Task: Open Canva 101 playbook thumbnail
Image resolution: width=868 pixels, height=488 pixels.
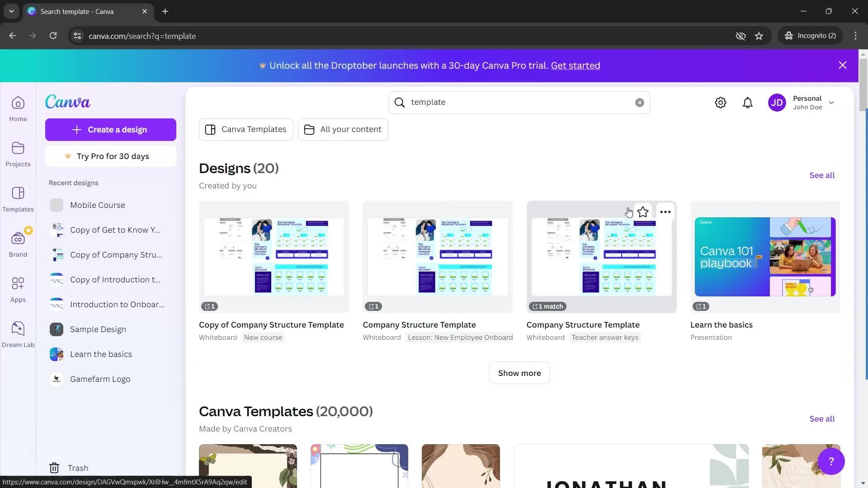Action: pos(765,257)
